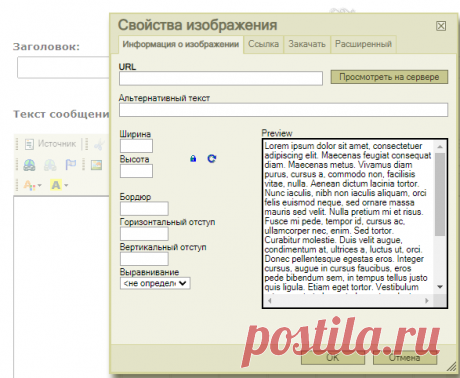This screenshot has height=378, width=460.
Task: Focus the Ширина width field
Action: pos(136,146)
